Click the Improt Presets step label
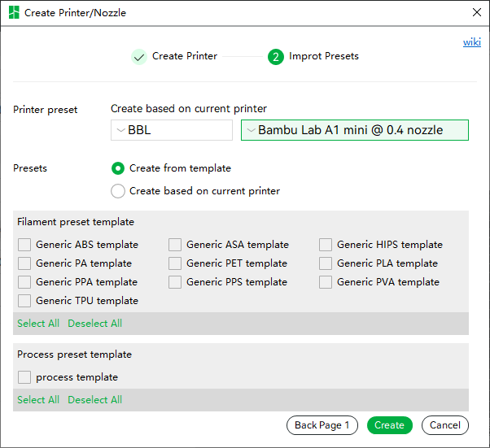This screenshot has width=490, height=448. tap(324, 56)
